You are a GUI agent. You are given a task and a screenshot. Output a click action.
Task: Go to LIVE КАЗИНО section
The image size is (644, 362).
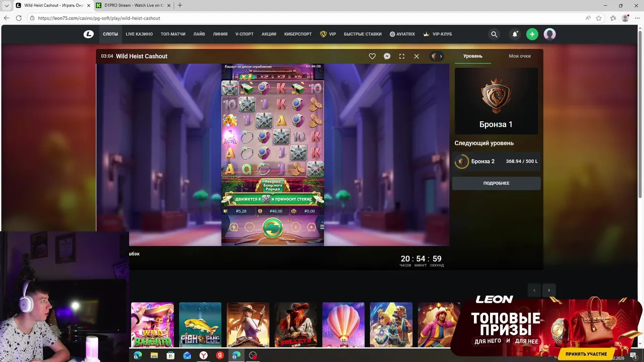tap(139, 34)
